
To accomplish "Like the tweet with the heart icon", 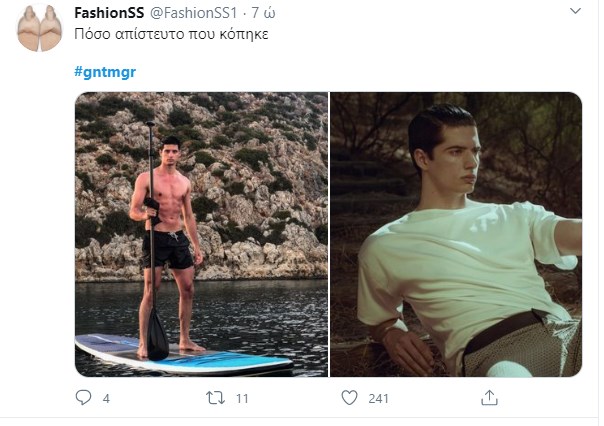I will (x=349, y=398).
